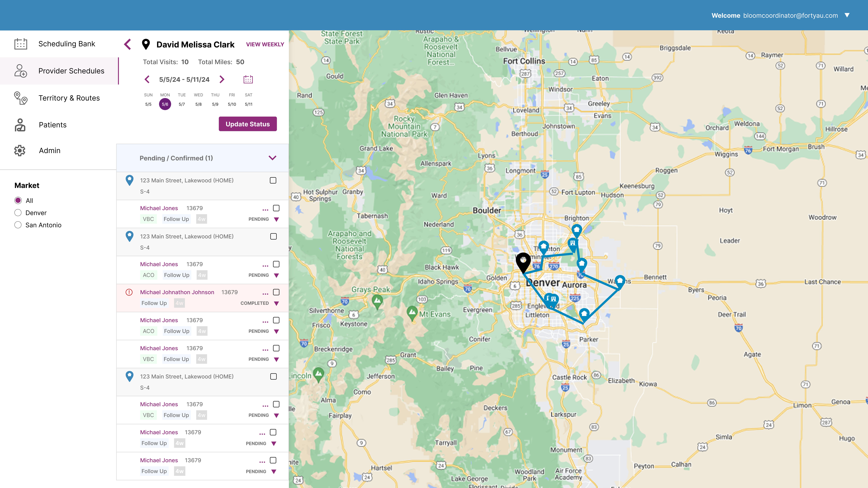
Task: Collapse the Pending / Confirmed section
Action: pyautogui.click(x=272, y=158)
